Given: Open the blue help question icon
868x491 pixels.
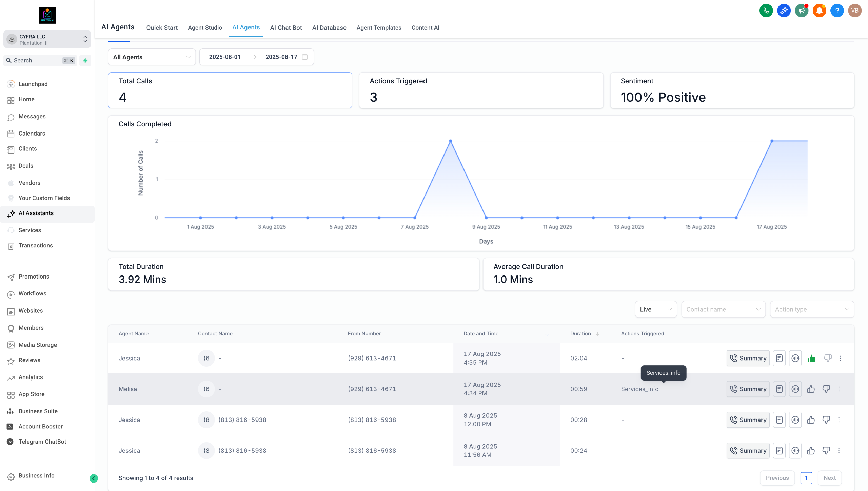Looking at the screenshot, I should tap(837, 11).
